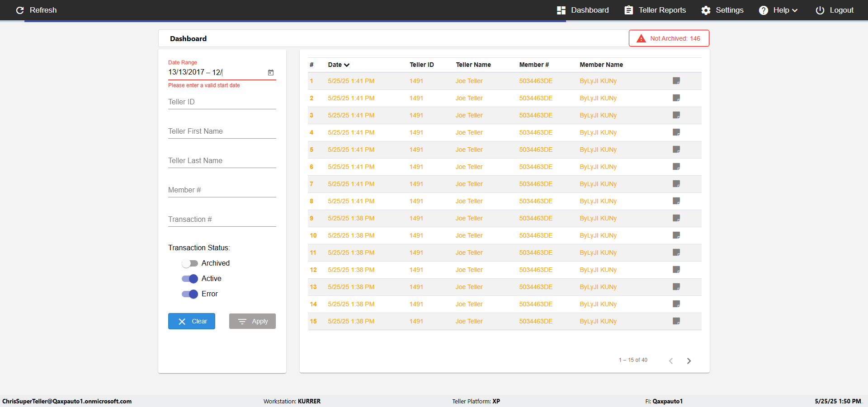This screenshot has height=407, width=868.
Task: Open the Date Range calendar picker
Action: (x=271, y=72)
